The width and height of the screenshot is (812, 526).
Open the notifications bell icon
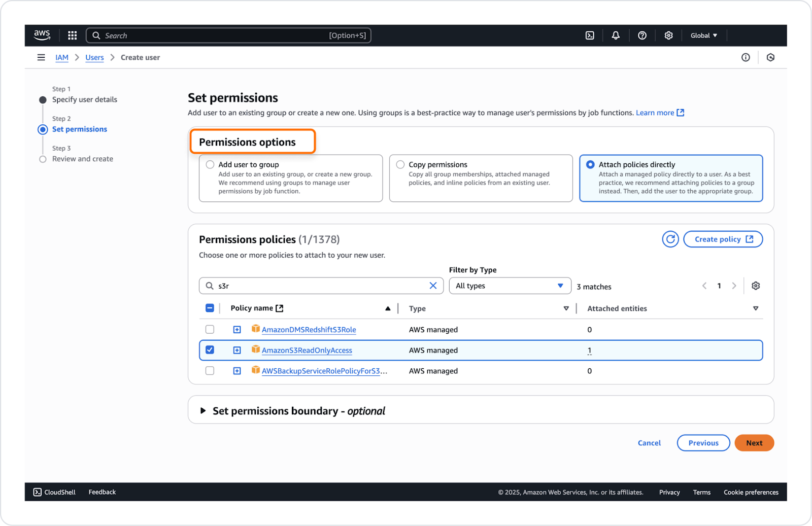tap(616, 36)
